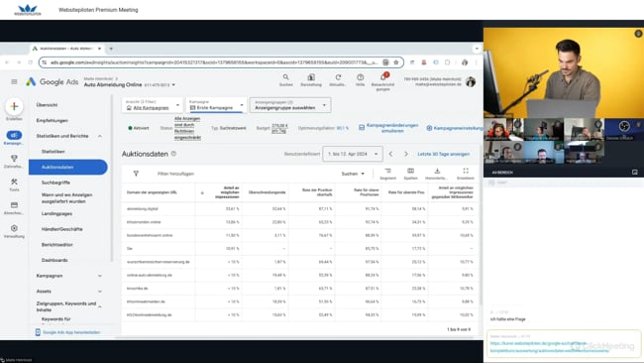
Task: Open the Suchen dropdown in table toolbar
Action: [x=353, y=174]
